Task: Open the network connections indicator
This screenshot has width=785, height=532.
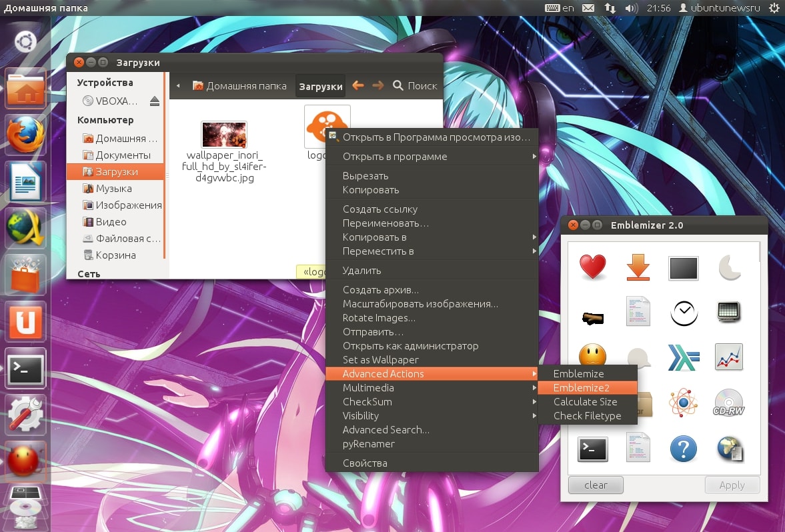Action: (x=610, y=8)
